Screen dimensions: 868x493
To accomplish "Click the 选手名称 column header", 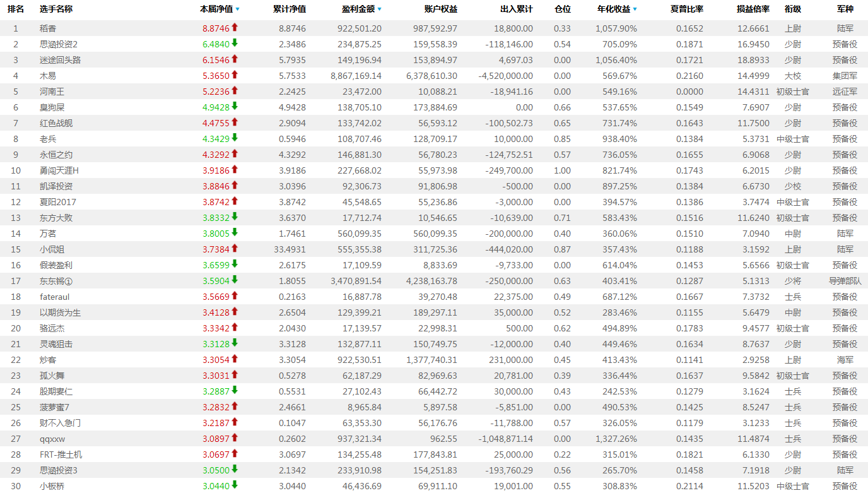I will [x=56, y=9].
